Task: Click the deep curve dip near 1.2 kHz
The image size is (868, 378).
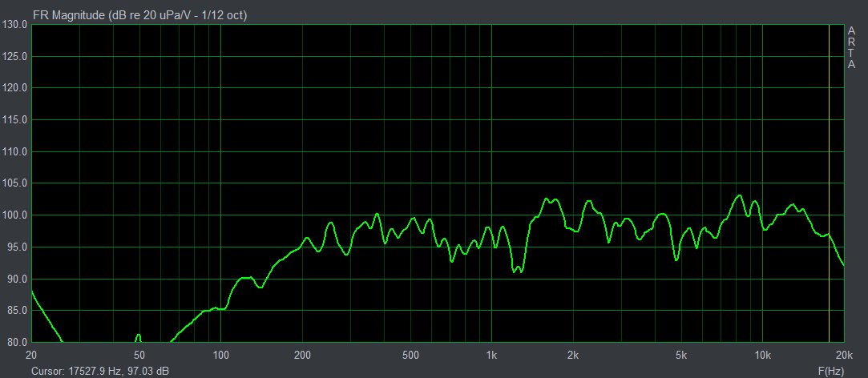Action: 517,271
